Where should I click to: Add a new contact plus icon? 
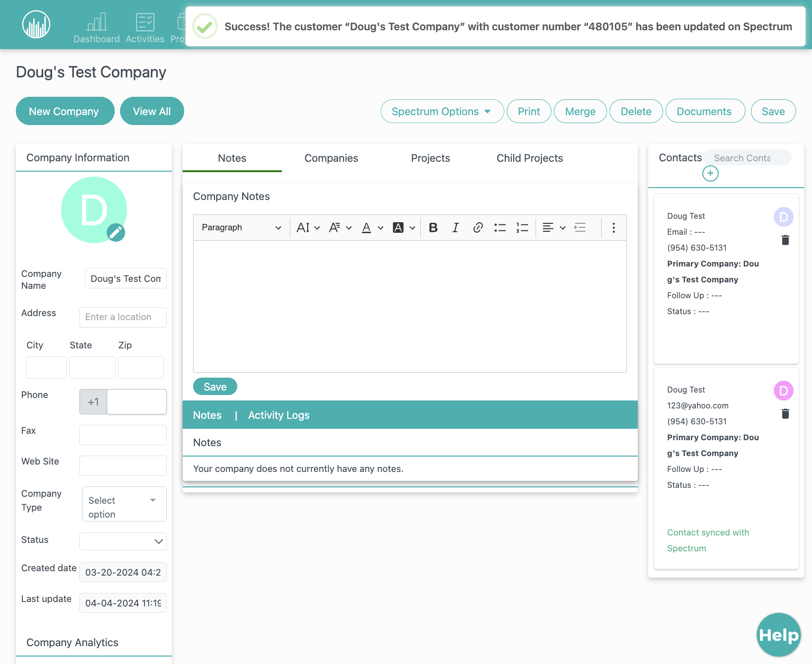click(x=710, y=173)
